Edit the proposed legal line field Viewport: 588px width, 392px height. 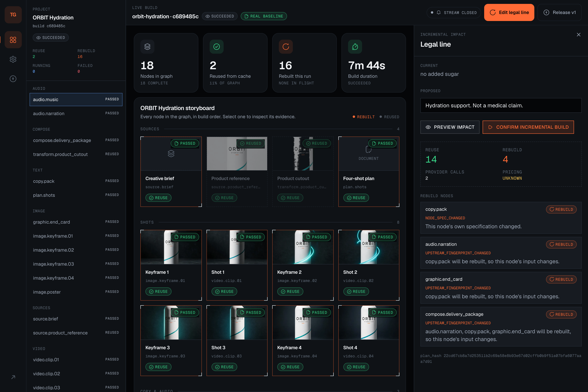click(x=501, y=106)
